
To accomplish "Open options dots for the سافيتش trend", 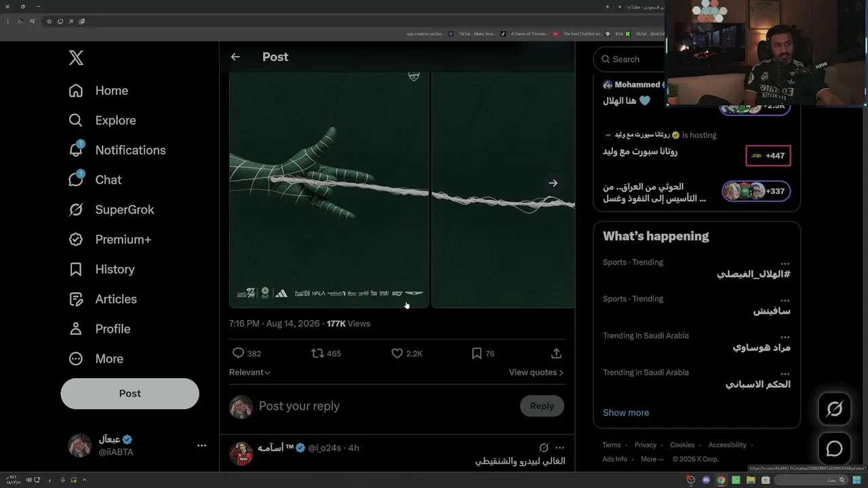I will (x=785, y=300).
